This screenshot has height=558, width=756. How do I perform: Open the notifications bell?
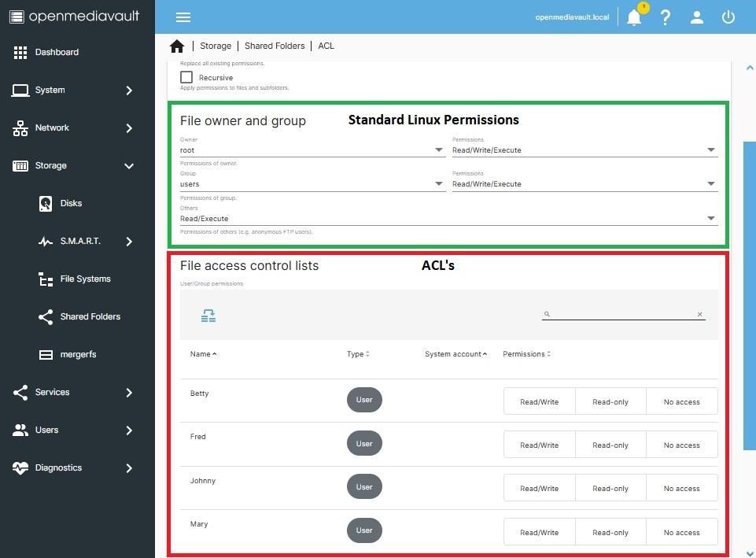[x=634, y=17]
